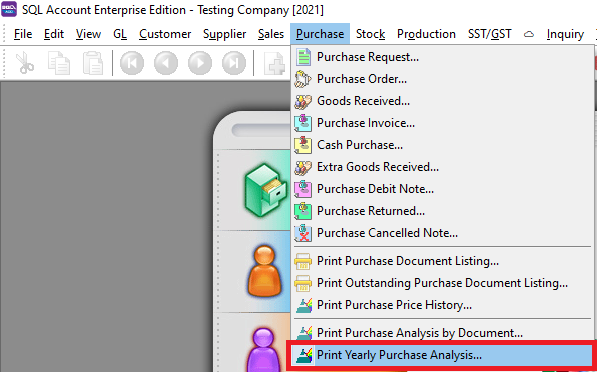Open Purchase Cancelled Note... label
The height and width of the screenshot is (372, 597).
388,233
